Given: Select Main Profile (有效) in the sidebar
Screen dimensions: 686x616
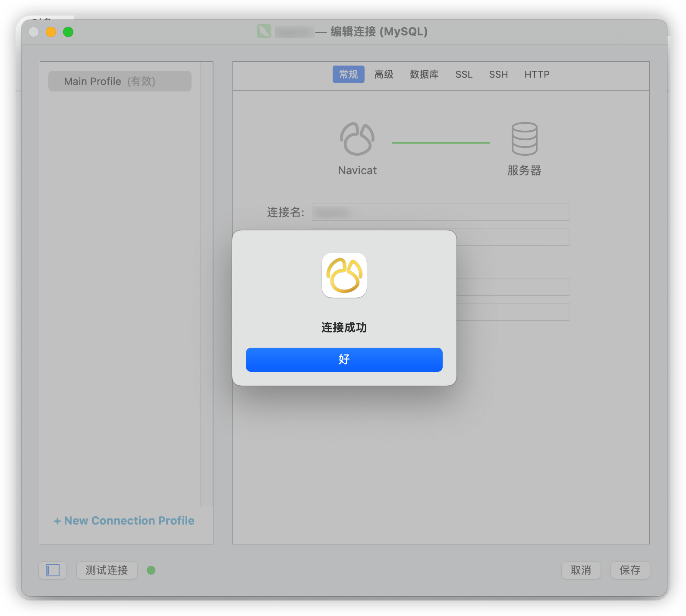Looking at the screenshot, I should (120, 81).
